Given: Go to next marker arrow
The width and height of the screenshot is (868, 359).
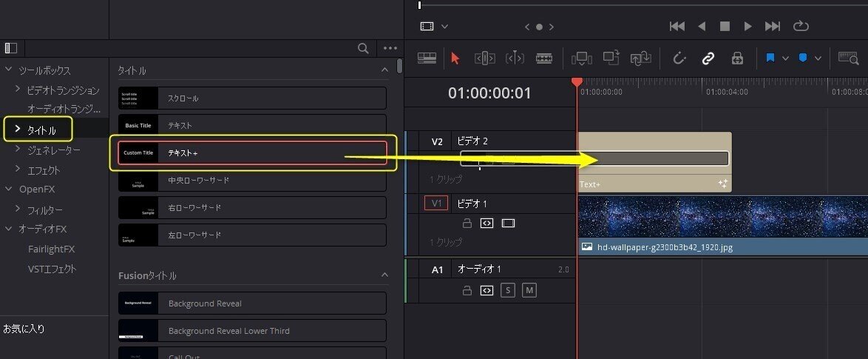Looking at the screenshot, I should 552,27.
